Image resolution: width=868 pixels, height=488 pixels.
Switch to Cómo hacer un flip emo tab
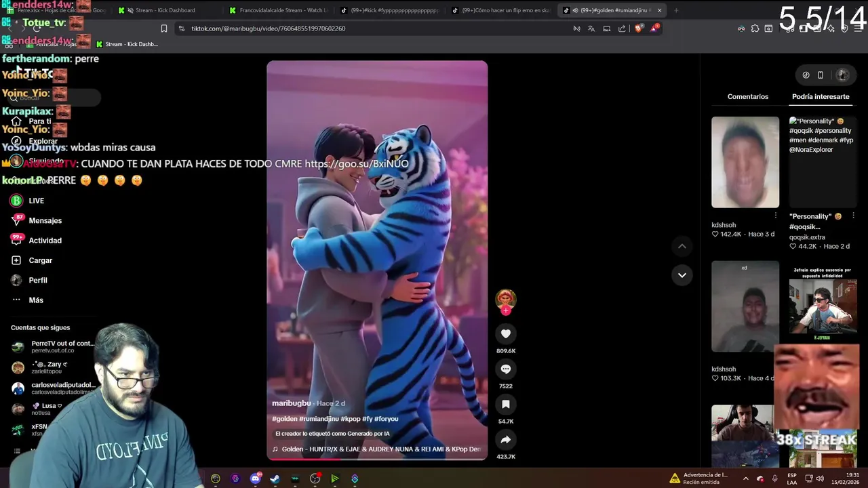(502, 10)
